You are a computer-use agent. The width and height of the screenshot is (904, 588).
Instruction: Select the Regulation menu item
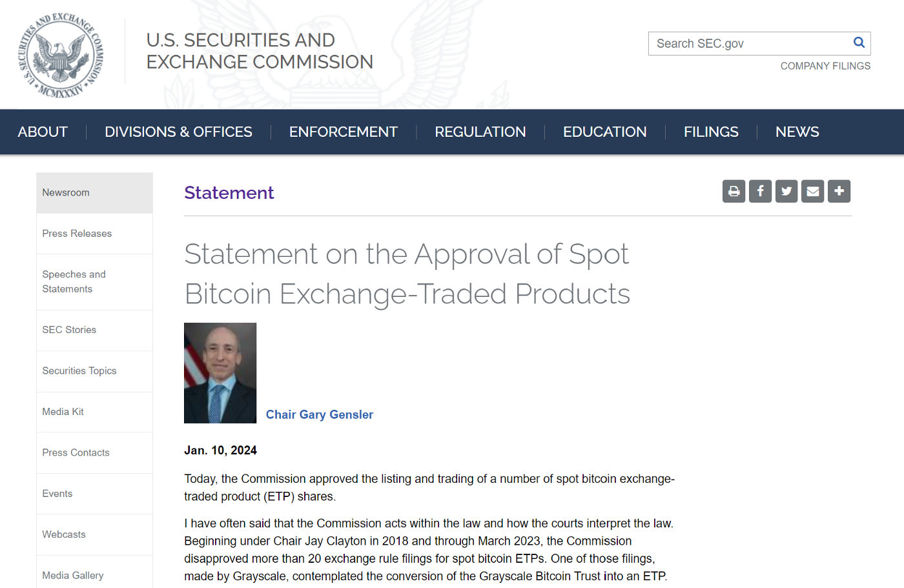tap(480, 132)
